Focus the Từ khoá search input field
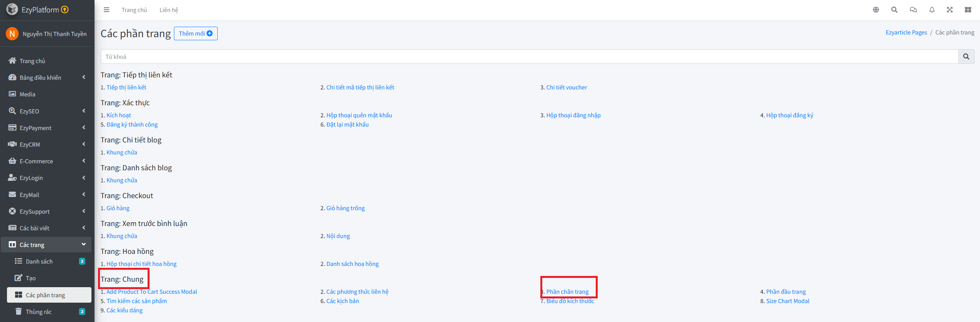The image size is (980, 322). point(529,57)
